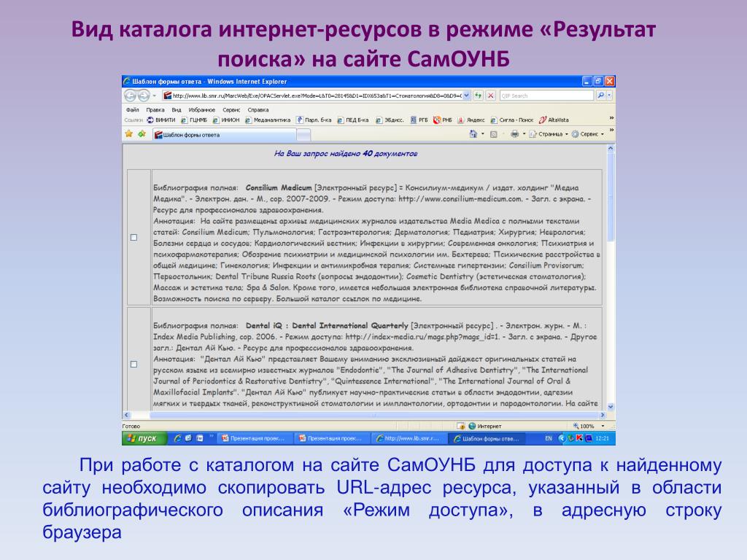This screenshot has height=560, width=747.
Task: Click the Home page icon
Action: click(x=473, y=134)
